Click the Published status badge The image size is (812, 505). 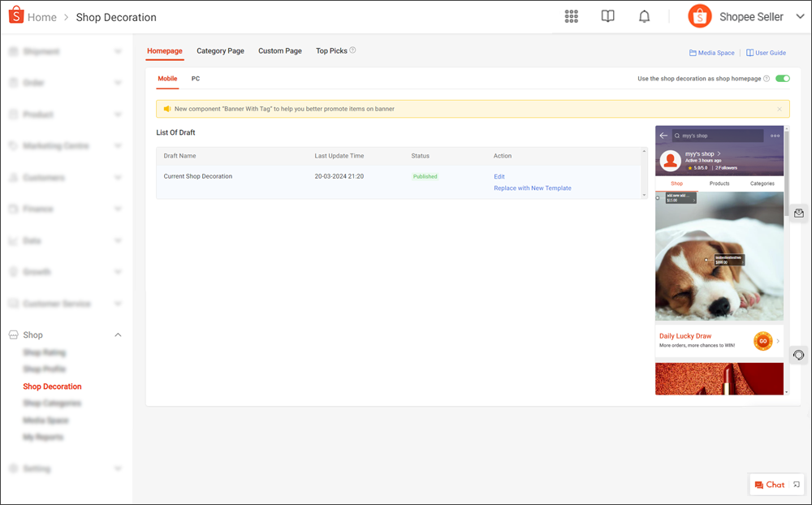pos(425,177)
